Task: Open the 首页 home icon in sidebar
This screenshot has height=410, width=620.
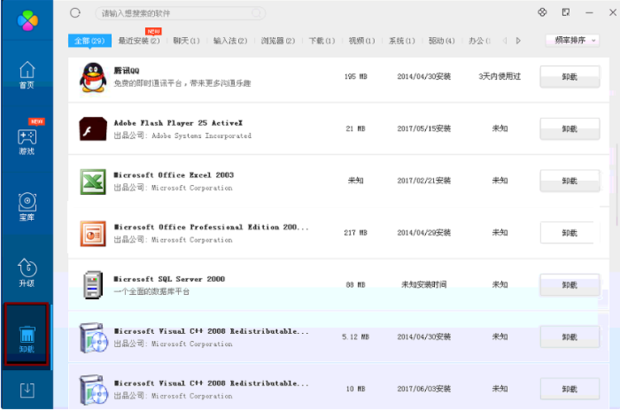Action: coord(27,75)
